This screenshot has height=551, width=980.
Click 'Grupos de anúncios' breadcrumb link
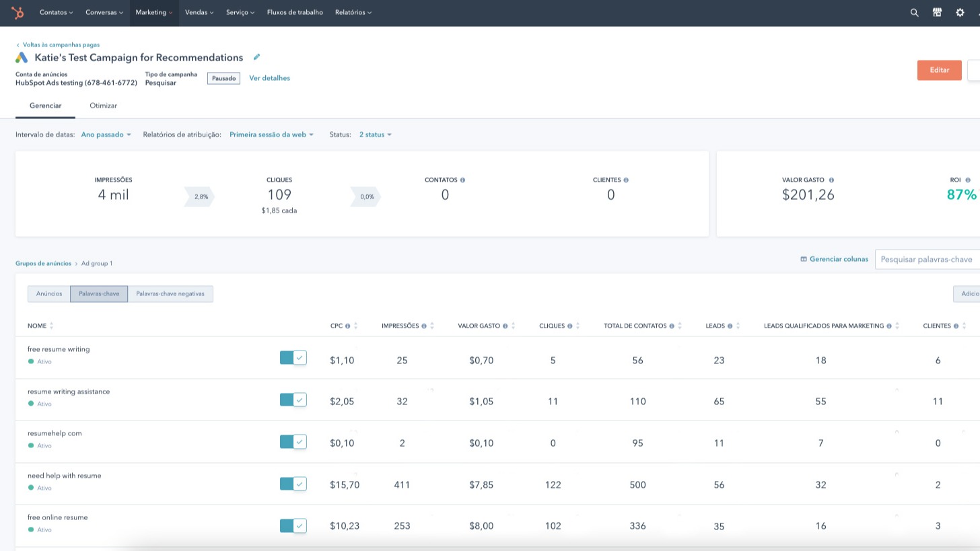[x=43, y=263]
